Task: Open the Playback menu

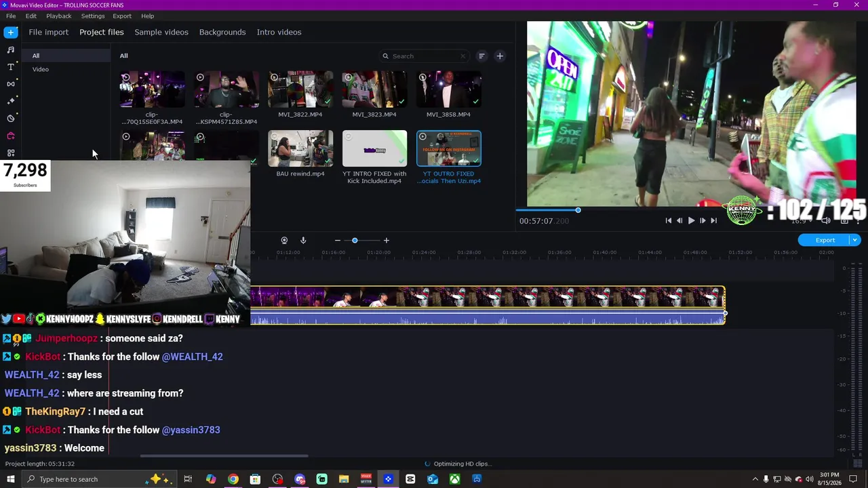Action: (x=59, y=16)
